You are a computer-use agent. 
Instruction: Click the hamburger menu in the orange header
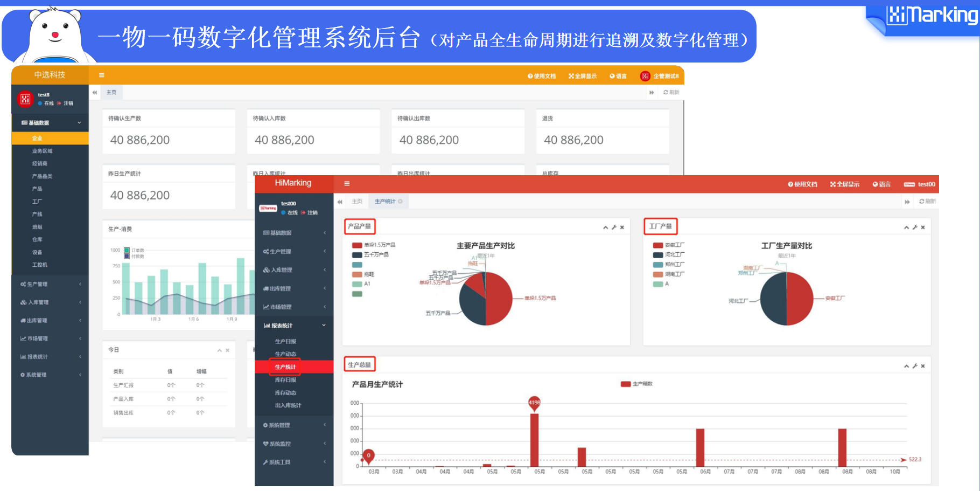click(101, 75)
